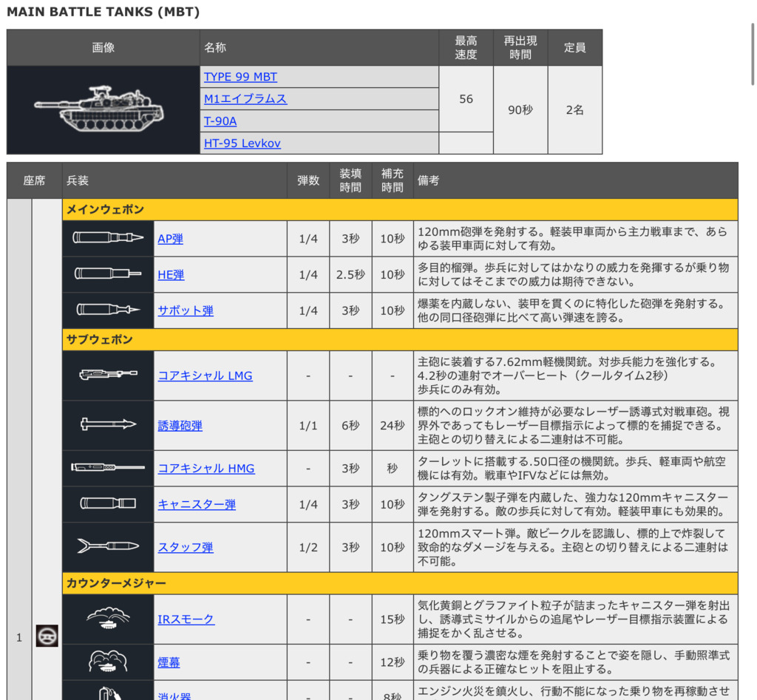Open the HT-95 Levkov link

point(242,143)
